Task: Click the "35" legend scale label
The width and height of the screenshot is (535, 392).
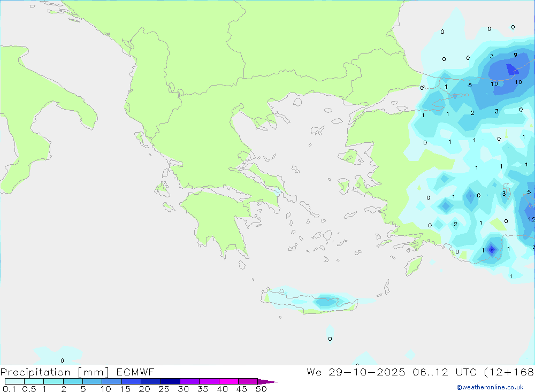Action: tap(203, 389)
